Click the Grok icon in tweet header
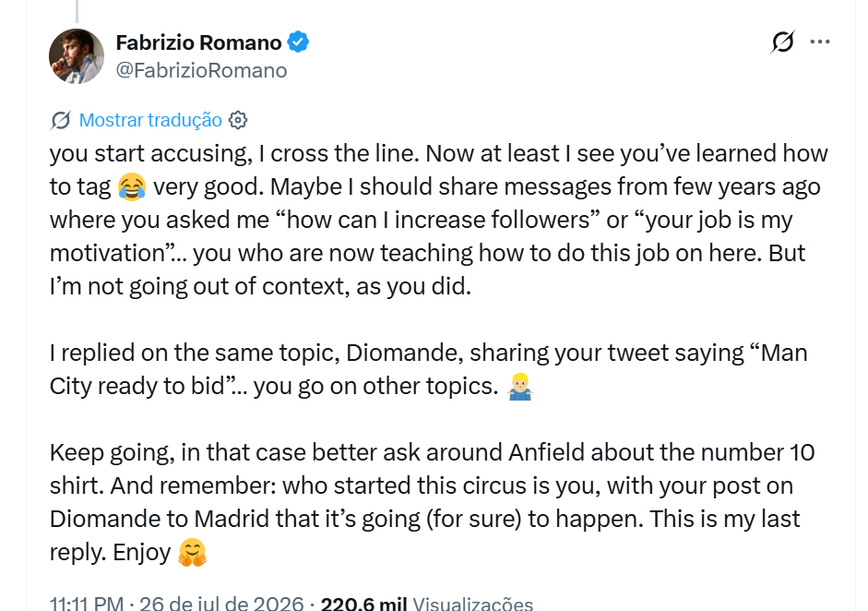 (782, 42)
